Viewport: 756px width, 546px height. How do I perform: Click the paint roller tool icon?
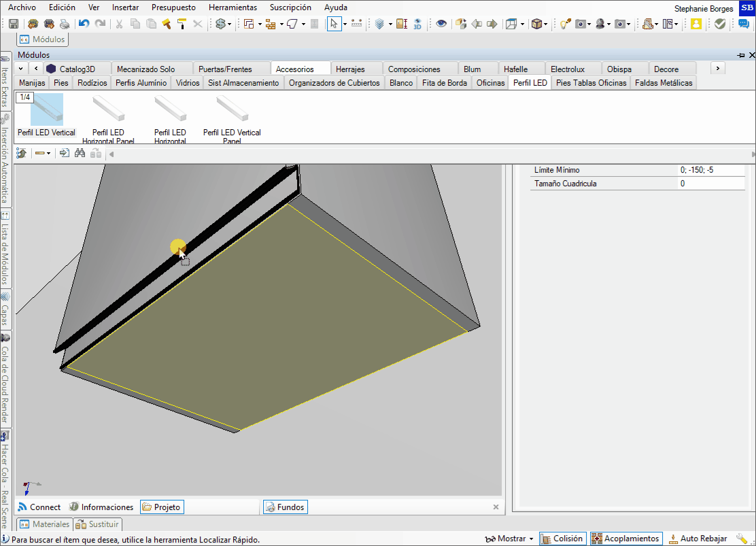pyautogui.click(x=182, y=24)
